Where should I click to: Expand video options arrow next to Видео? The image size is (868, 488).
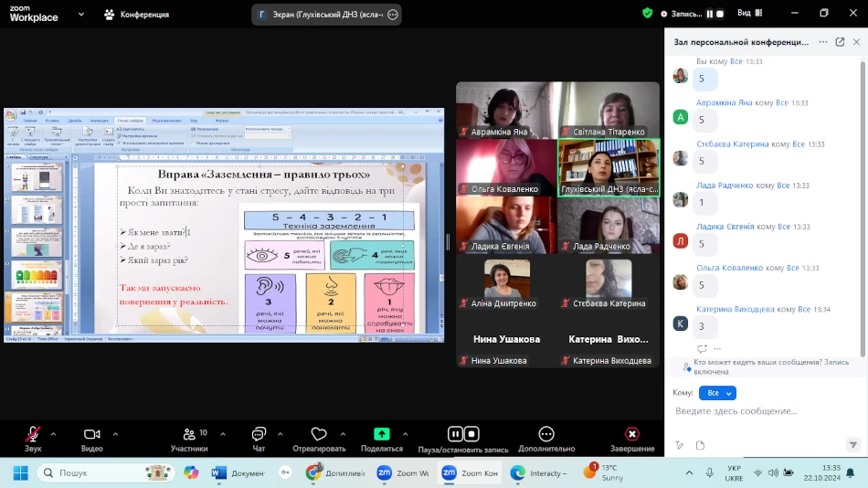(116, 434)
